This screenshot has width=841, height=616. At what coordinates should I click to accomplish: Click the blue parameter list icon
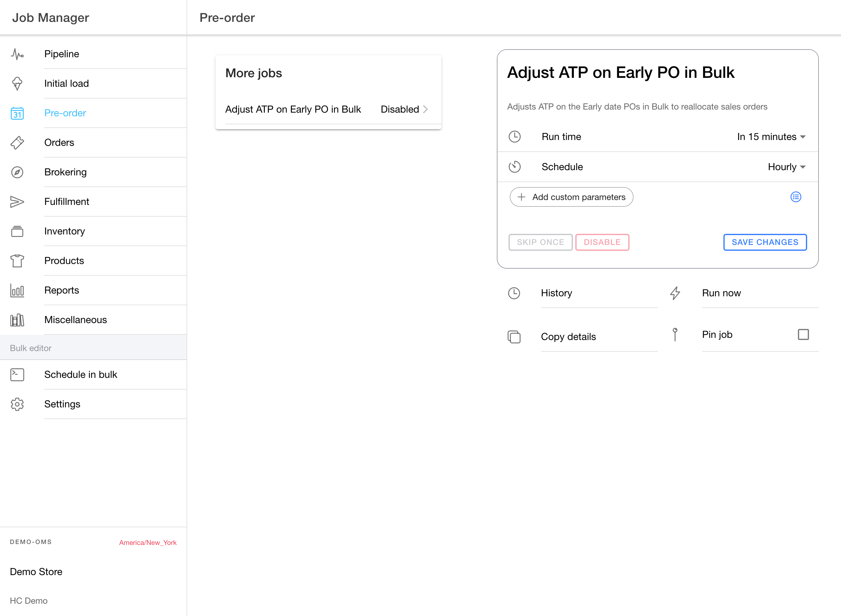pyautogui.click(x=795, y=197)
